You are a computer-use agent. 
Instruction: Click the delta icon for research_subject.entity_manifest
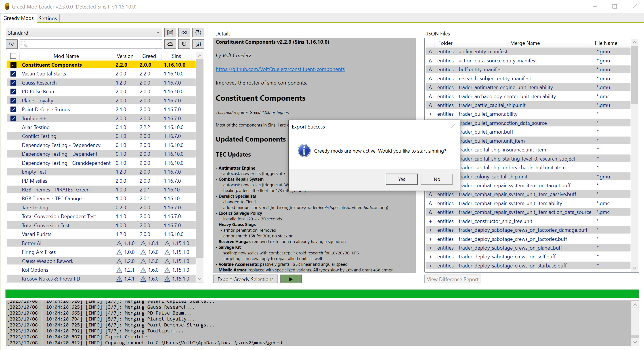click(430, 79)
